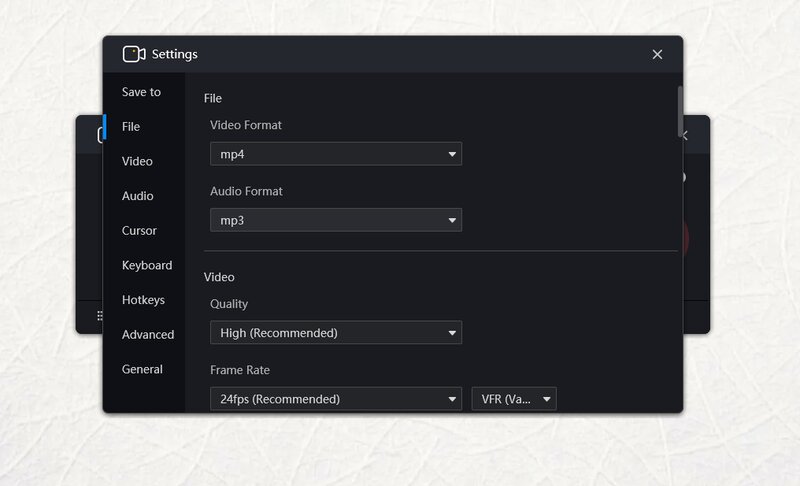Image resolution: width=800 pixels, height=486 pixels.
Task: Select the Cursor settings section
Action: [139, 231]
